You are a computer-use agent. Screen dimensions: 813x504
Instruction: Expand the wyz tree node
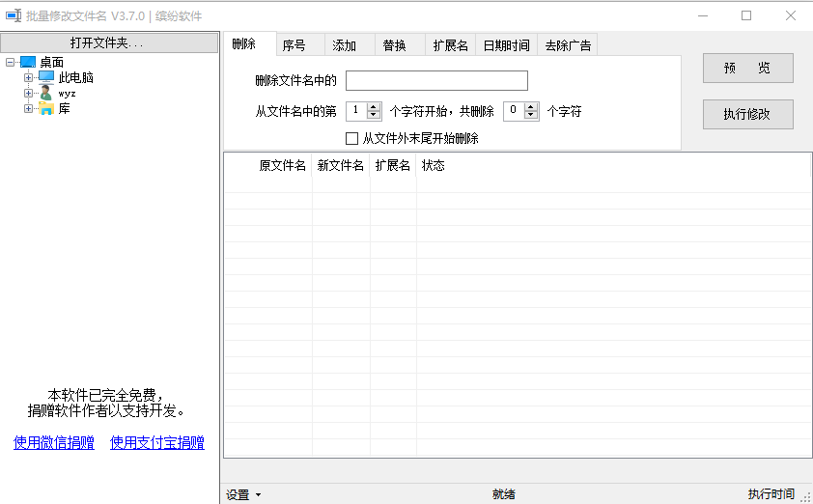click(x=29, y=93)
